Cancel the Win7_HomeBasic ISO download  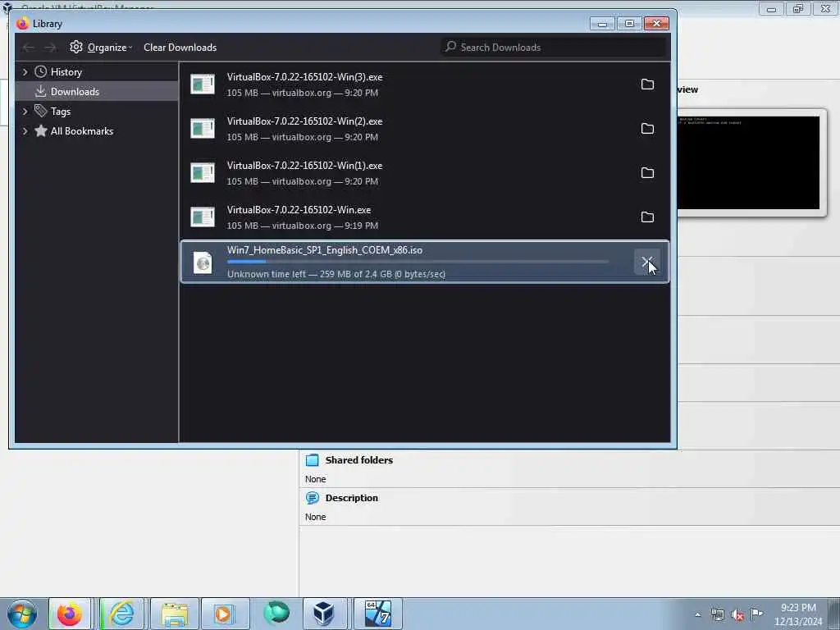point(646,262)
